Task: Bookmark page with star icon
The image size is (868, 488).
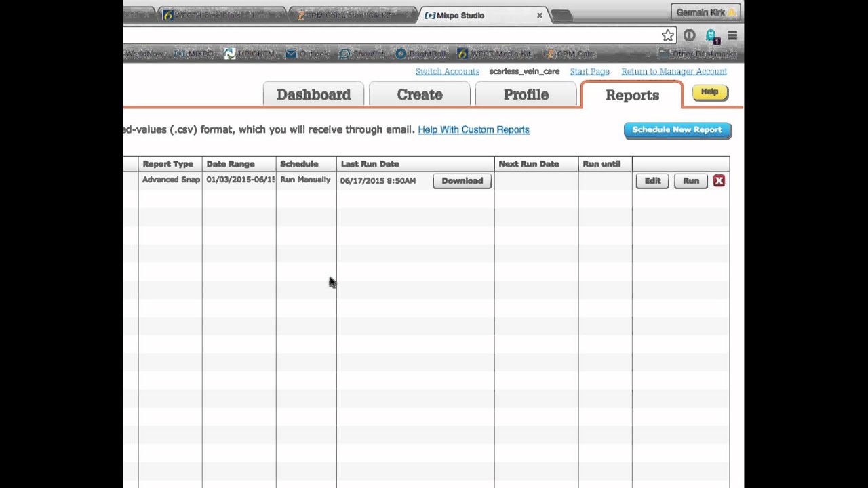Action: tap(668, 35)
